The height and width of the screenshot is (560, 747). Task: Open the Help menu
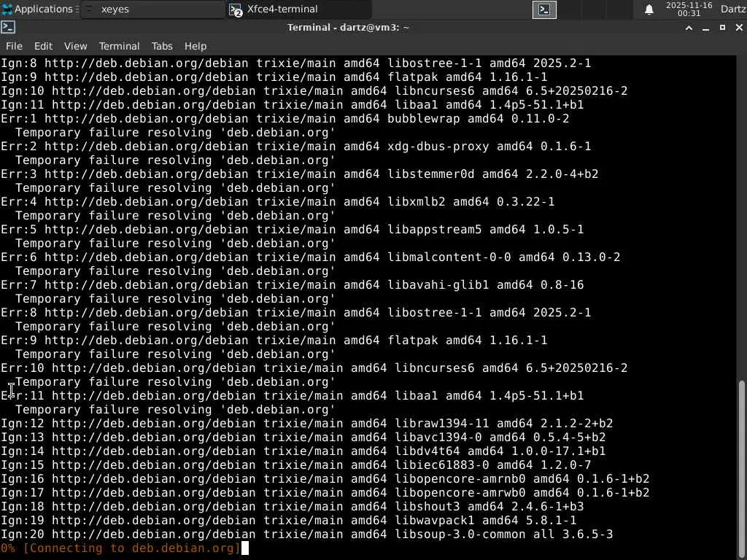[196, 46]
